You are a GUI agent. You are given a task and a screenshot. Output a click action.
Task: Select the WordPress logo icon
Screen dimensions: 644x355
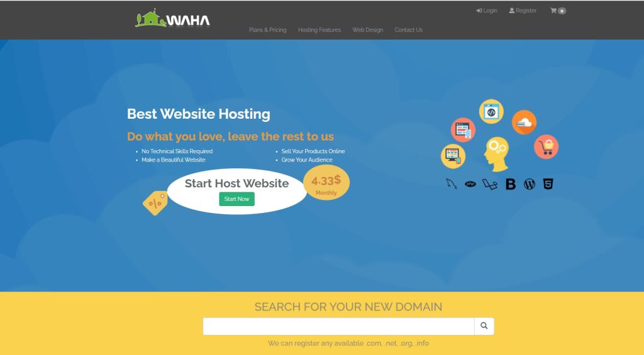[530, 184]
